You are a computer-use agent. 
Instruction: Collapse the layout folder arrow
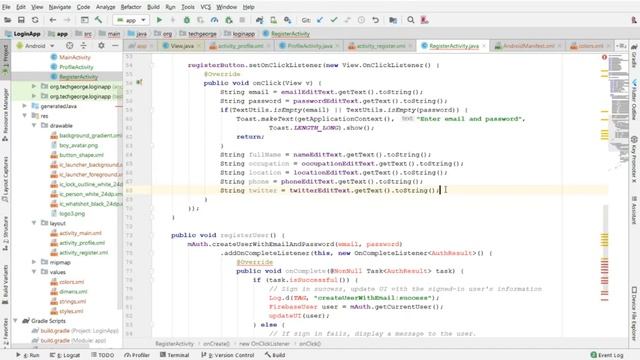point(34,223)
